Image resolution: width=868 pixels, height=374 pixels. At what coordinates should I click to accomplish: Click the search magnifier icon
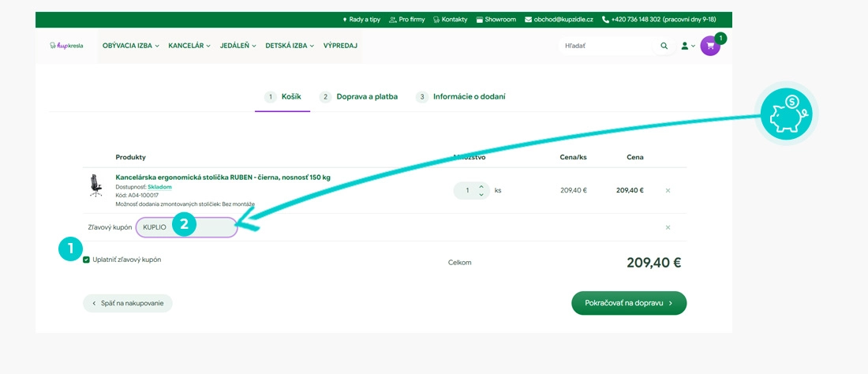[x=664, y=46]
